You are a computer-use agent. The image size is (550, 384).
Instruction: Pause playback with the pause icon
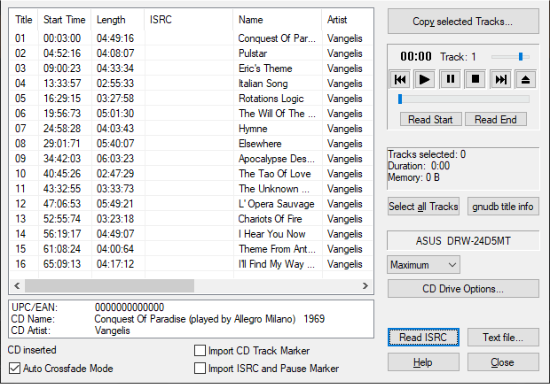(450, 80)
